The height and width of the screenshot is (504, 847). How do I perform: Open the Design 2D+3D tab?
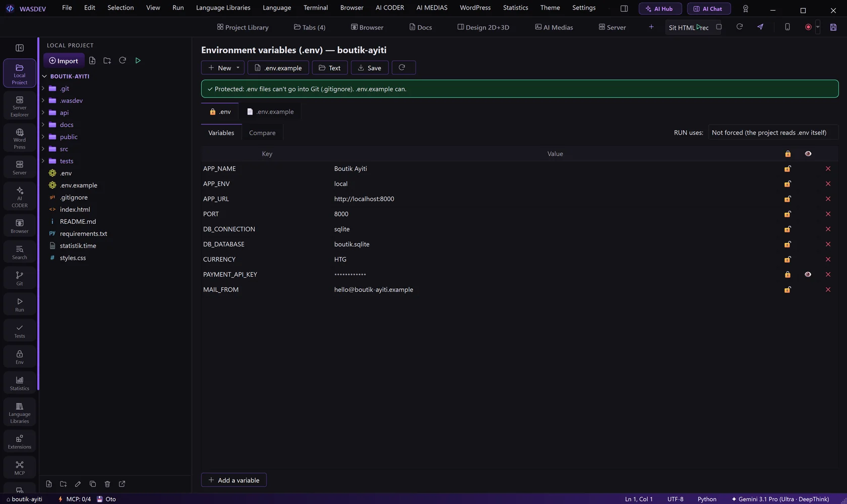pos(483,27)
